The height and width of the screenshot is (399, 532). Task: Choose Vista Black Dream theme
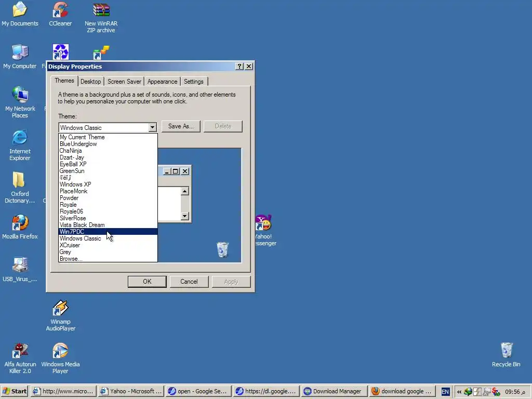click(108, 225)
